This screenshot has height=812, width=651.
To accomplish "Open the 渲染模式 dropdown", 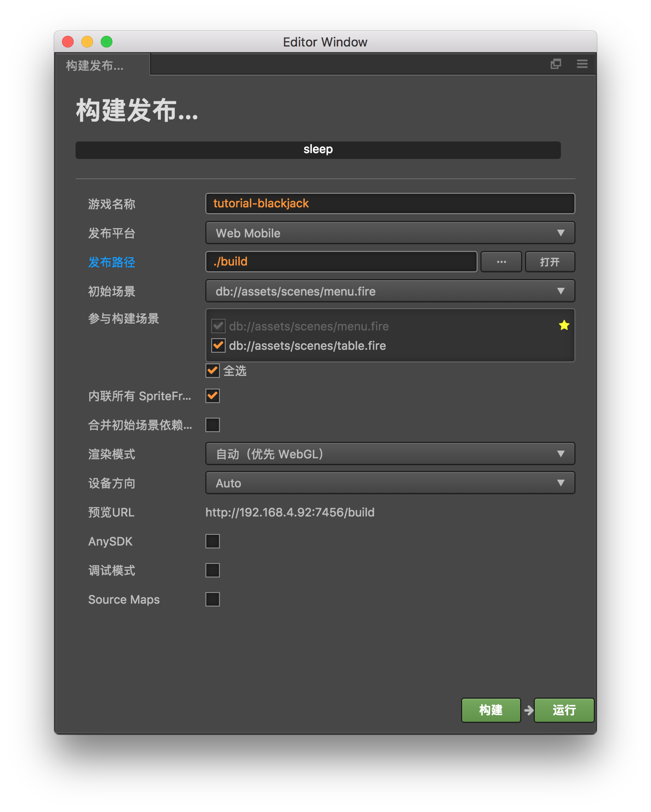I will click(x=390, y=454).
